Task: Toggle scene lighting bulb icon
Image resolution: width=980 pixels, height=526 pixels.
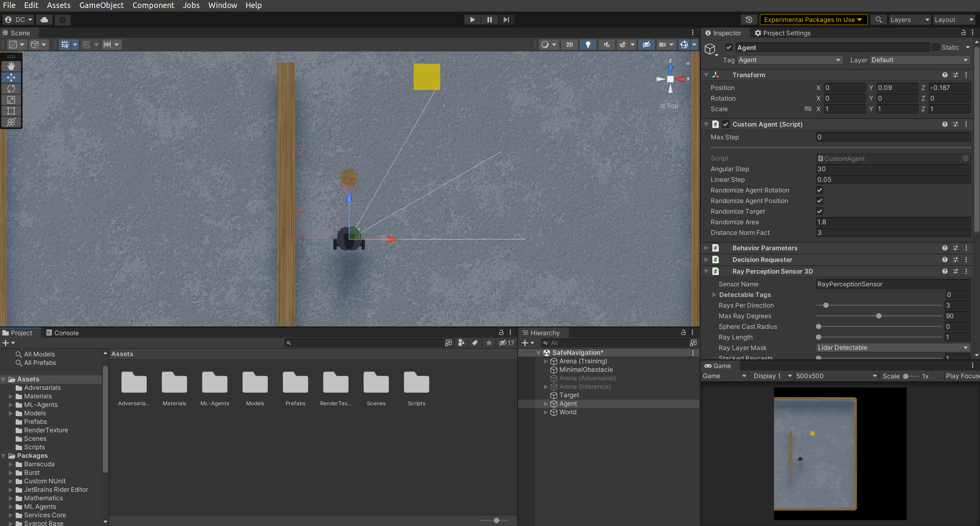Action: pyautogui.click(x=588, y=45)
